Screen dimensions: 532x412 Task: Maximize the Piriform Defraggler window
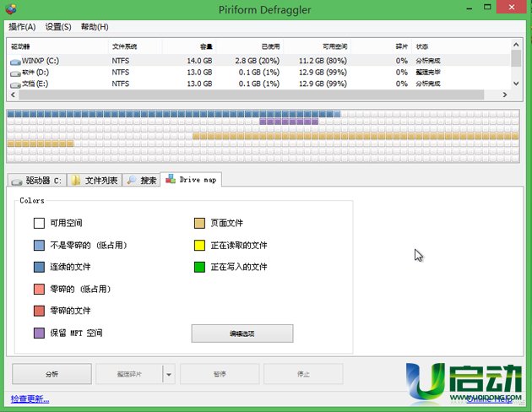[x=487, y=8]
